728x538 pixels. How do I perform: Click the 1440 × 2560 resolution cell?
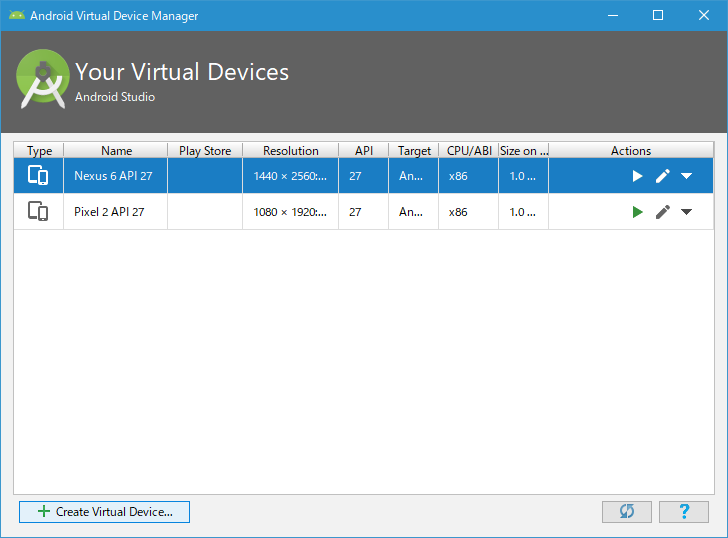(x=291, y=176)
